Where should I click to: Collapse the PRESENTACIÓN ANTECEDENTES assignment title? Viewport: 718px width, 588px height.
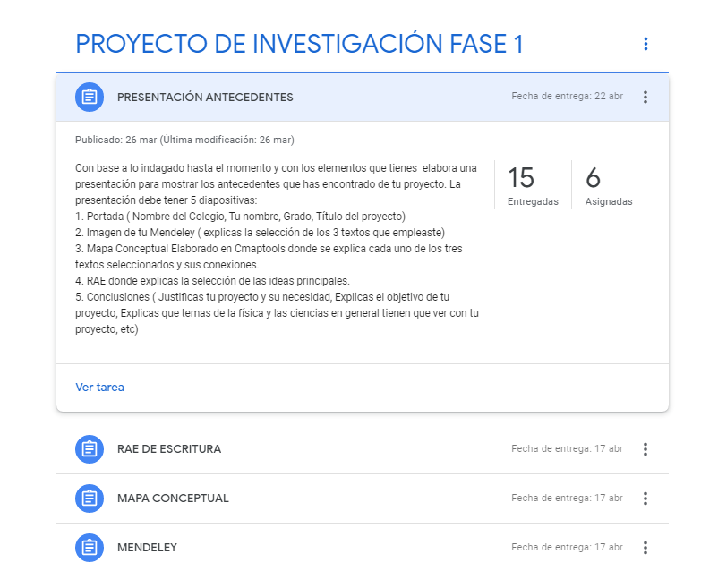pos(205,97)
